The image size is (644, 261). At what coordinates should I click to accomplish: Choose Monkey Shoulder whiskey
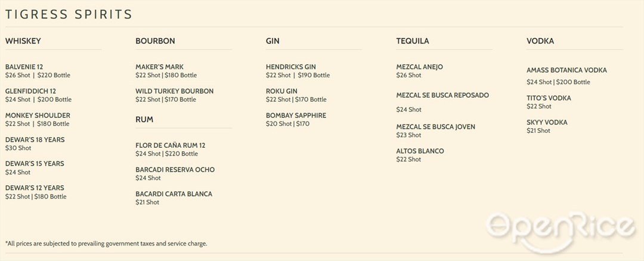pyautogui.click(x=38, y=116)
